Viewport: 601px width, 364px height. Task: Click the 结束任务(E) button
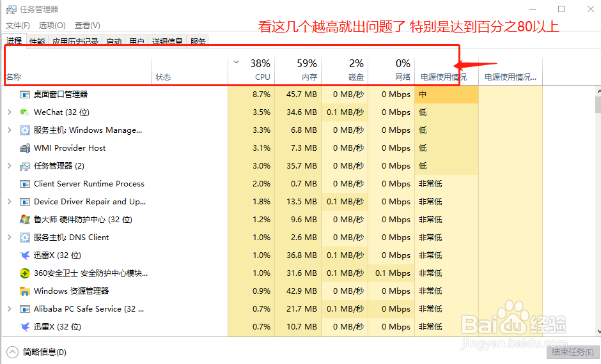pos(573,352)
